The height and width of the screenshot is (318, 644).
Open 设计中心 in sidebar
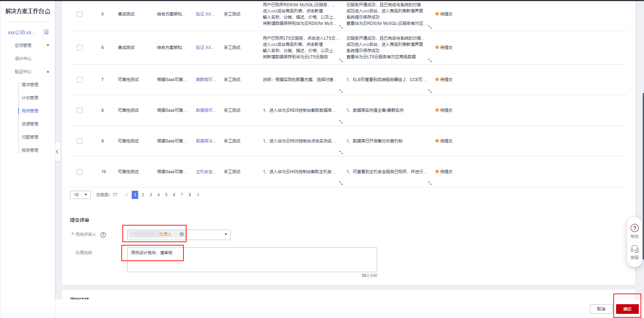tap(23, 59)
